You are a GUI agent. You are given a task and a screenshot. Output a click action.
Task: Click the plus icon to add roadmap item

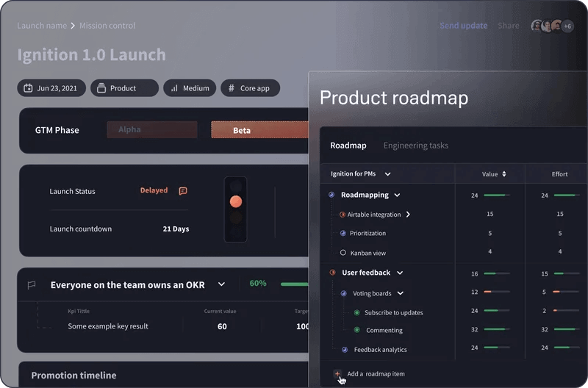pos(337,374)
